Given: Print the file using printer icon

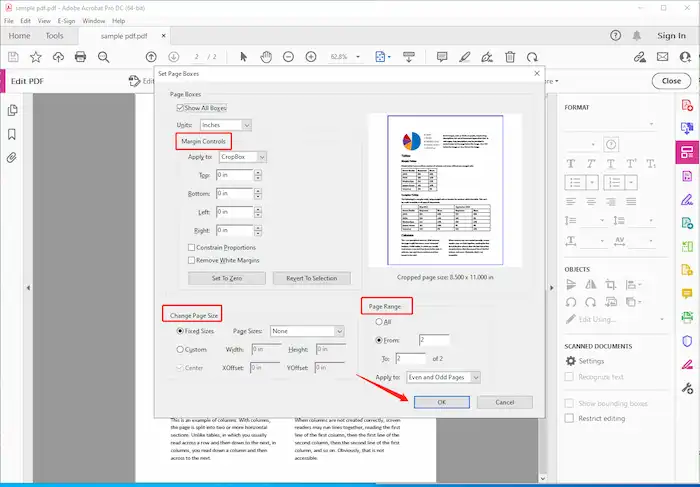Looking at the screenshot, I should (x=80, y=57).
